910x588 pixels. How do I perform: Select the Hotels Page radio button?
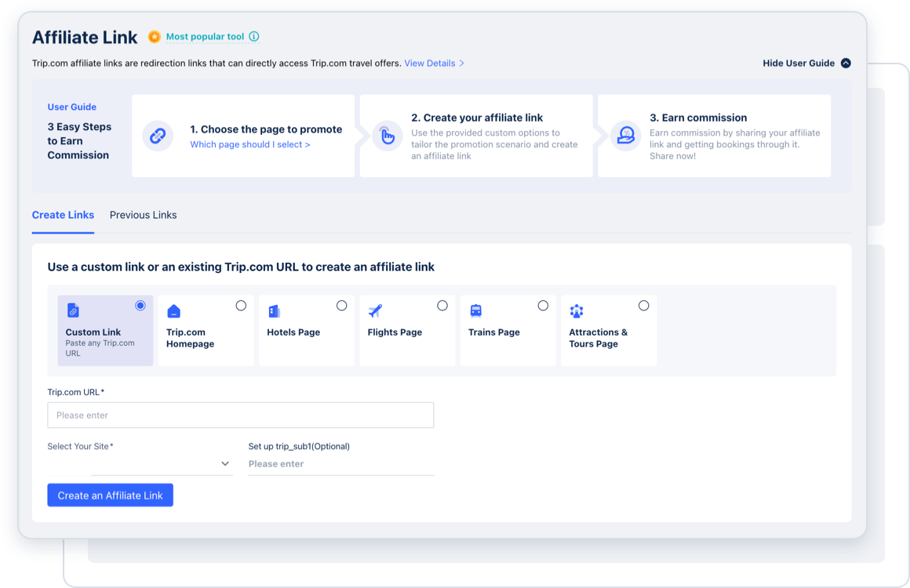coord(342,306)
